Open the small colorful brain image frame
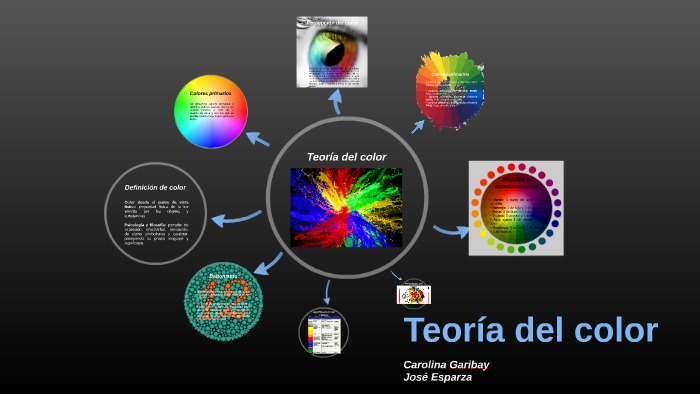This screenshot has width=700, height=394. (414, 295)
